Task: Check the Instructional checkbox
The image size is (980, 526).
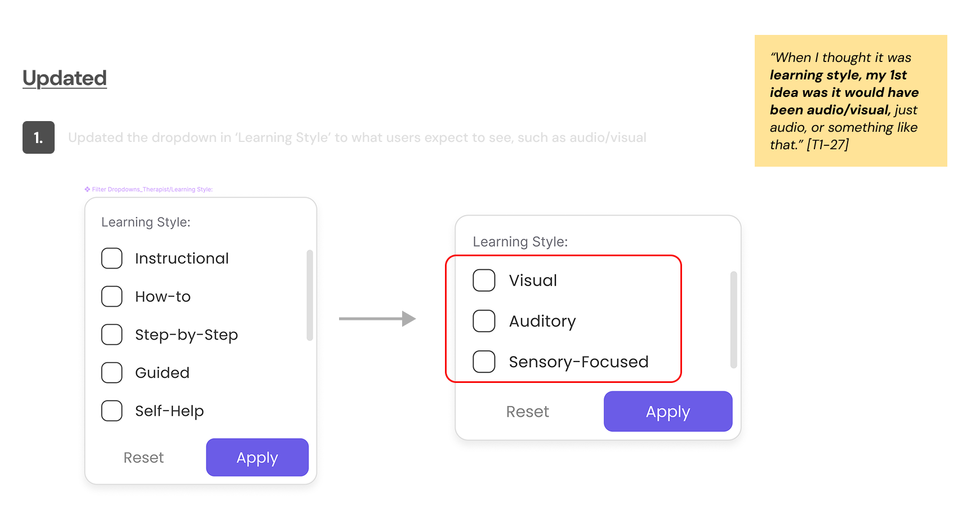Action: [x=112, y=258]
